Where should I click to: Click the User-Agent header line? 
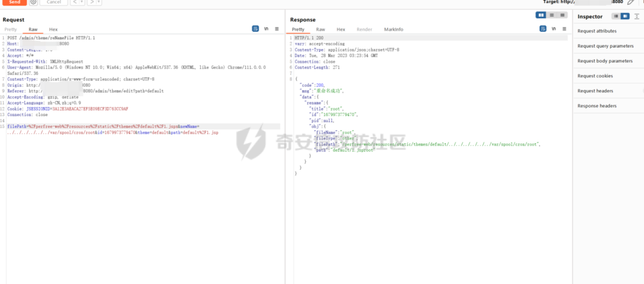tap(137, 70)
